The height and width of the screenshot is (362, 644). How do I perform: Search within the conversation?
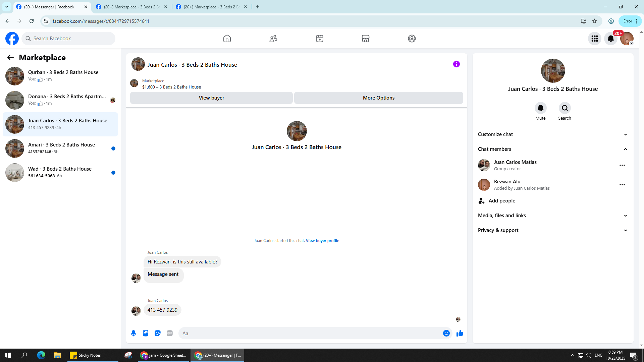point(565,108)
